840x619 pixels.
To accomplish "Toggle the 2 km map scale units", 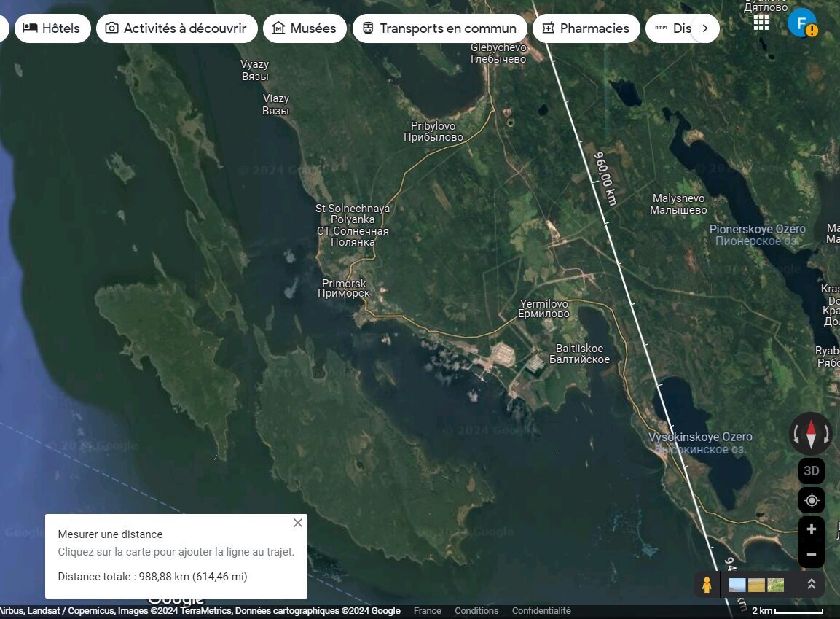I will point(787,610).
